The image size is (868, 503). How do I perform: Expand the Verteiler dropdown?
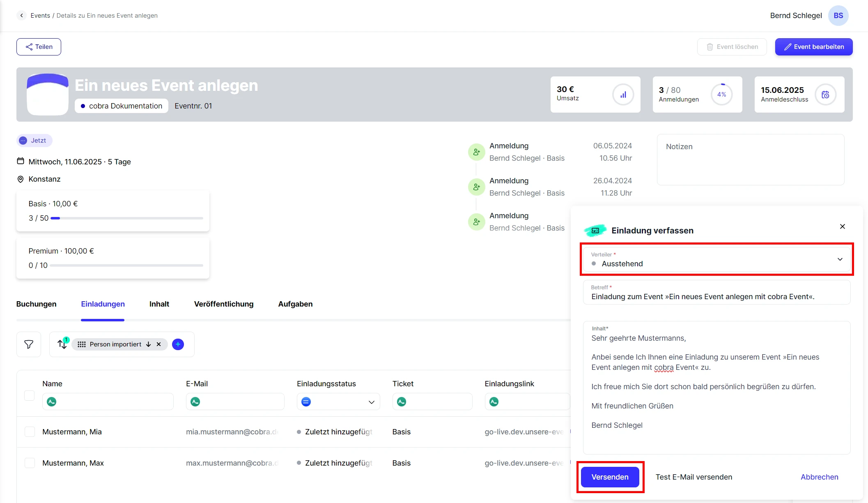click(840, 259)
